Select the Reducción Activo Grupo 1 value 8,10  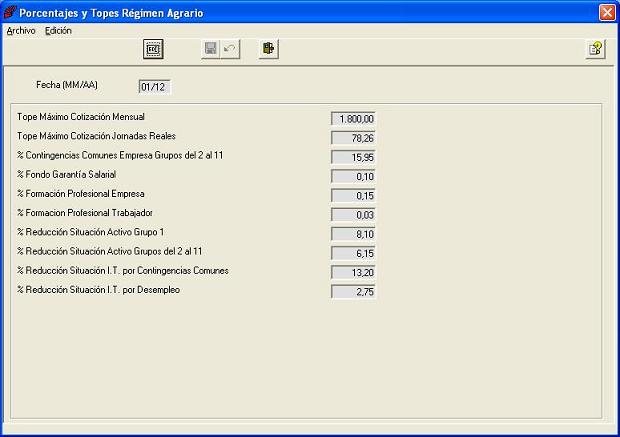click(x=353, y=234)
